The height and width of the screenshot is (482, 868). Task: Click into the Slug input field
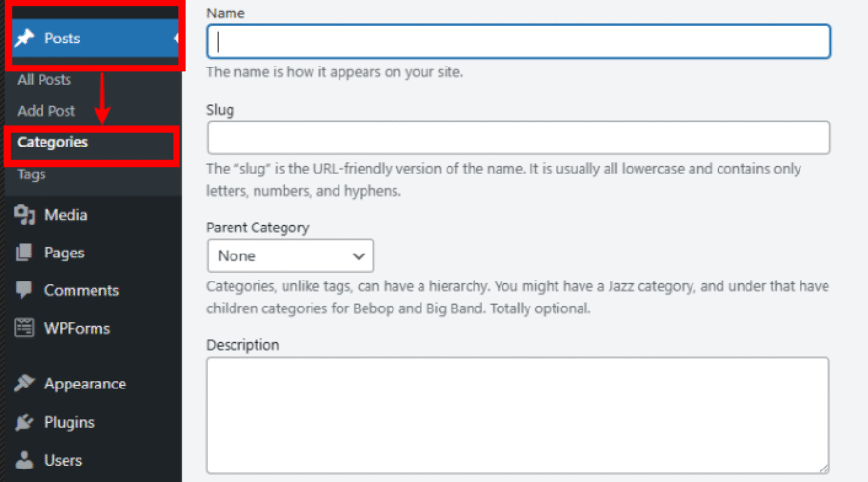point(519,138)
